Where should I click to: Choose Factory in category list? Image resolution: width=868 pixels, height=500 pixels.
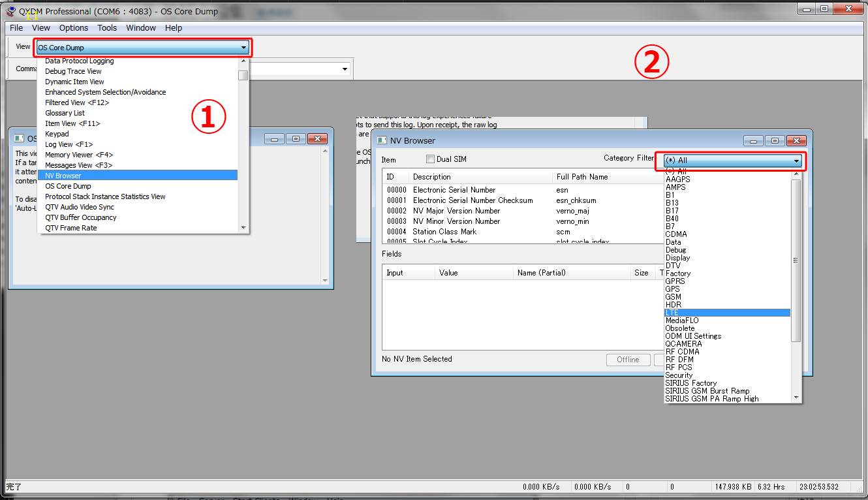[x=678, y=273]
